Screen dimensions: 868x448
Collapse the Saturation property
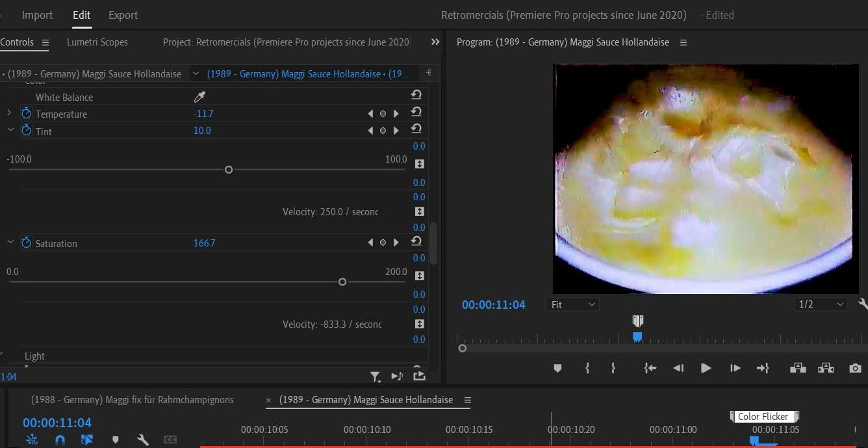point(10,242)
